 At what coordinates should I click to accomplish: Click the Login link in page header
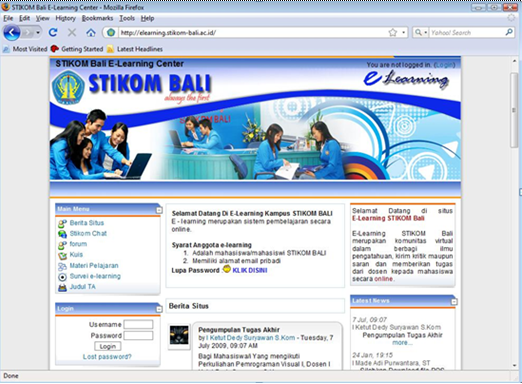click(445, 65)
